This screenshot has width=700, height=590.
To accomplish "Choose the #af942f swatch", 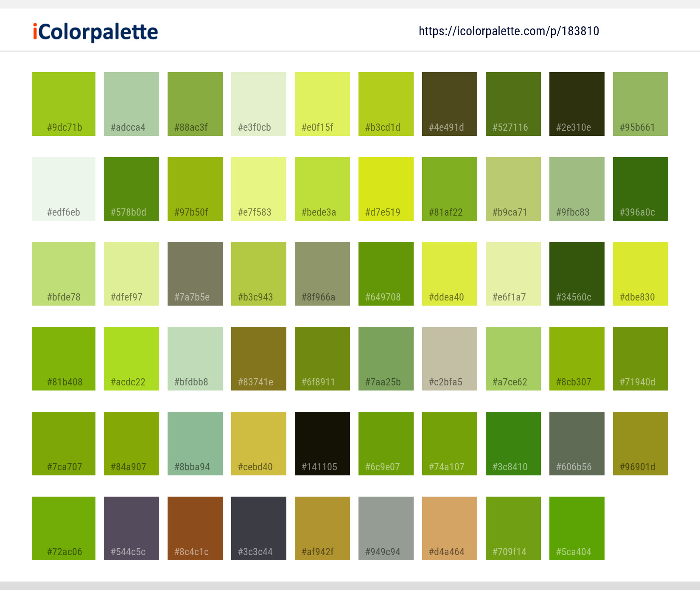I will [x=322, y=528].
